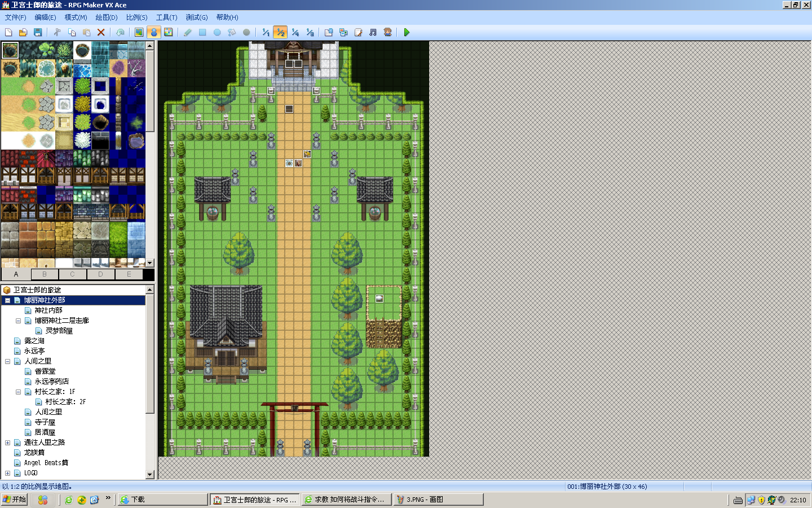
Task: Open the Script Editor toolbar icon
Action: click(x=358, y=32)
